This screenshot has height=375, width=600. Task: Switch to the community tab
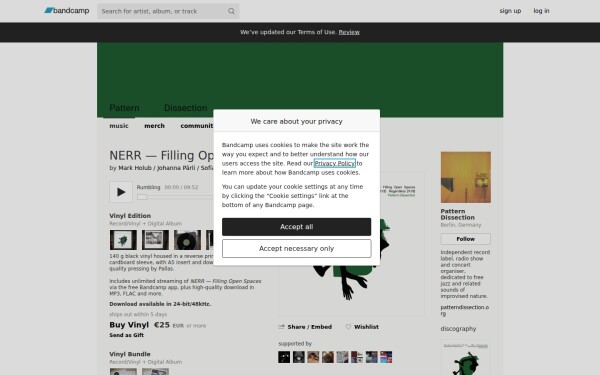click(x=197, y=126)
